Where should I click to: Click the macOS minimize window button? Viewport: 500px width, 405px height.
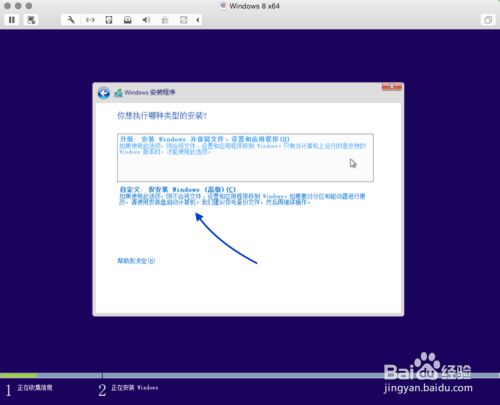point(18,6)
